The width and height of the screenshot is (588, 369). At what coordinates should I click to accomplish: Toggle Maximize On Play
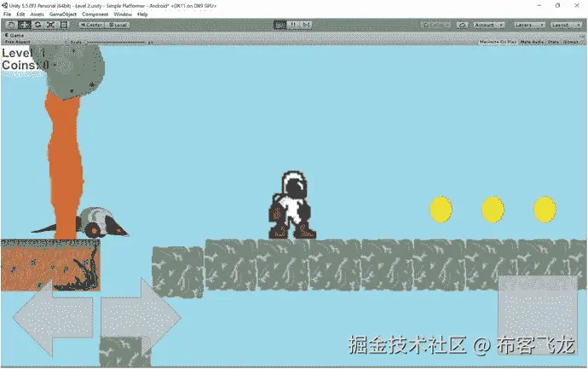click(498, 42)
